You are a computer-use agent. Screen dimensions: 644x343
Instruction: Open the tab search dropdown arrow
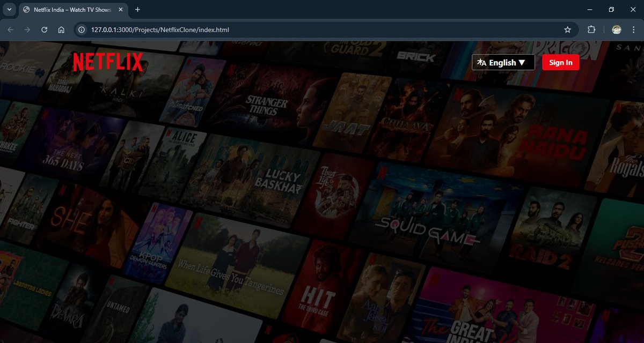9,10
